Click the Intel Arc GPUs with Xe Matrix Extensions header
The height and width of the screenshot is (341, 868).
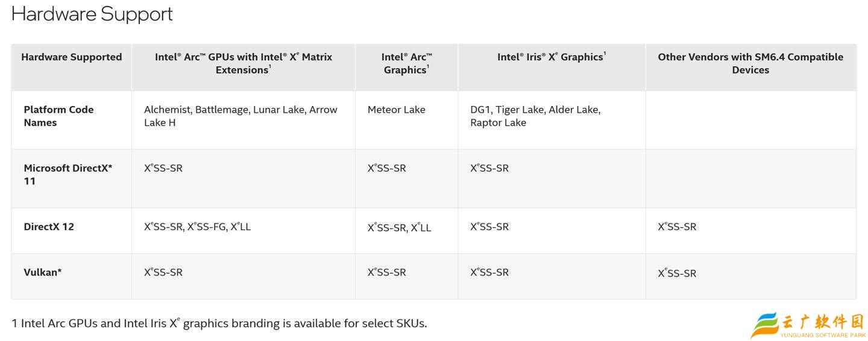coord(243,63)
